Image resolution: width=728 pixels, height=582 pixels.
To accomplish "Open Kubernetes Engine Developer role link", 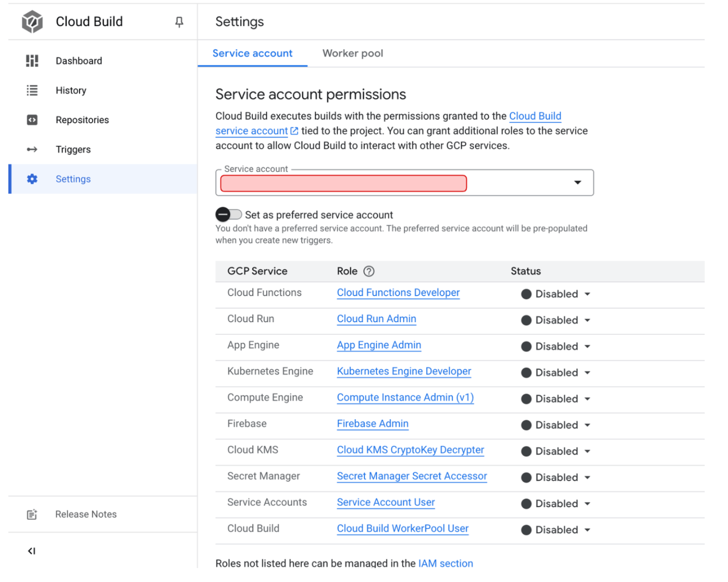I will [404, 371].
